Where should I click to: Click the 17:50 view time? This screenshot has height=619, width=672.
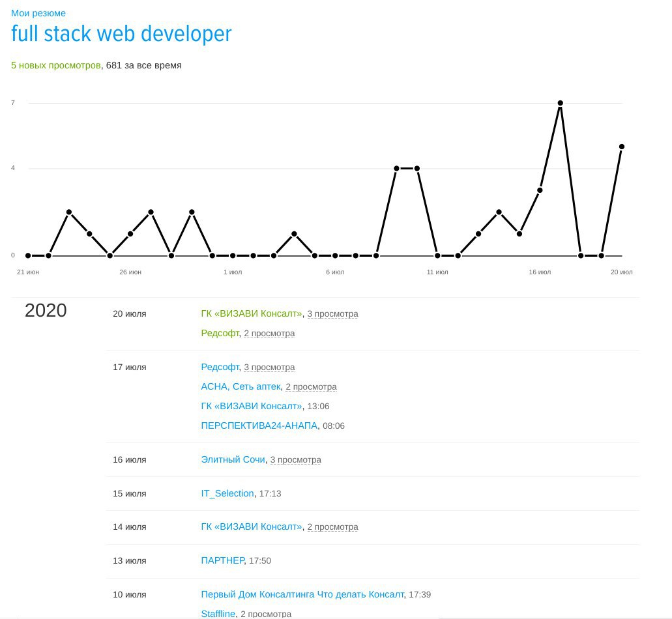pyautogui.click(x=259, y=561)
